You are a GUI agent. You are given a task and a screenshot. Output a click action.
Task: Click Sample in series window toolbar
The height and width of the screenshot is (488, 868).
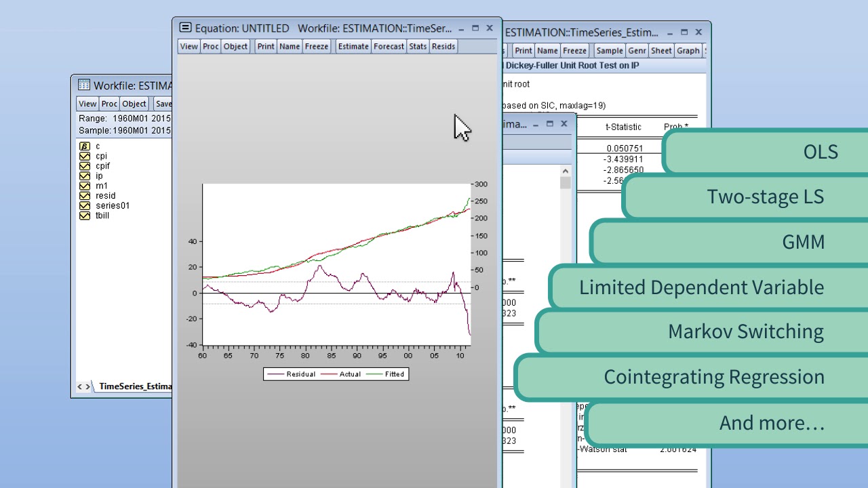pos(610,51)
